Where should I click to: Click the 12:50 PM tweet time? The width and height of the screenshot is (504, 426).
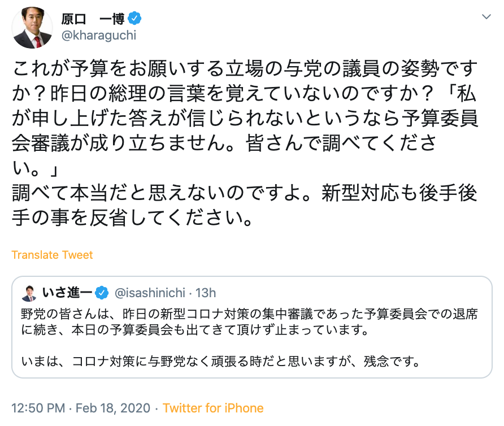point(38,408)
